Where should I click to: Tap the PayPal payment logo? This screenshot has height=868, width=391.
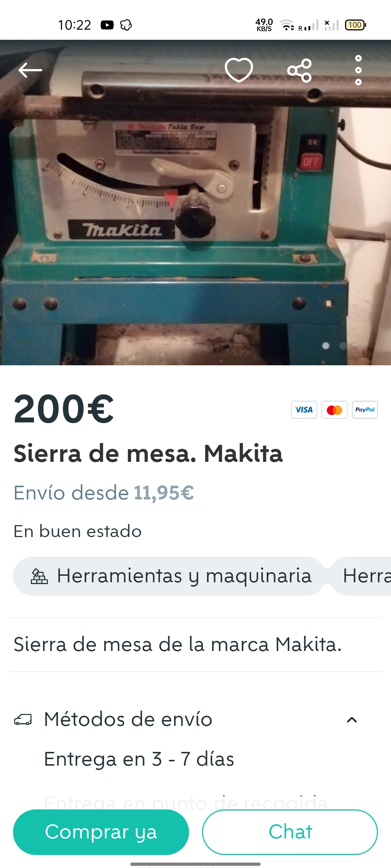point(365,410)
